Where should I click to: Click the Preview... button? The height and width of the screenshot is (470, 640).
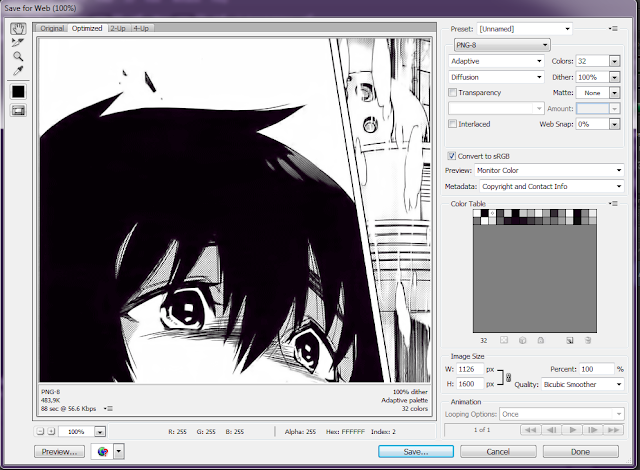tap(59, 452)
